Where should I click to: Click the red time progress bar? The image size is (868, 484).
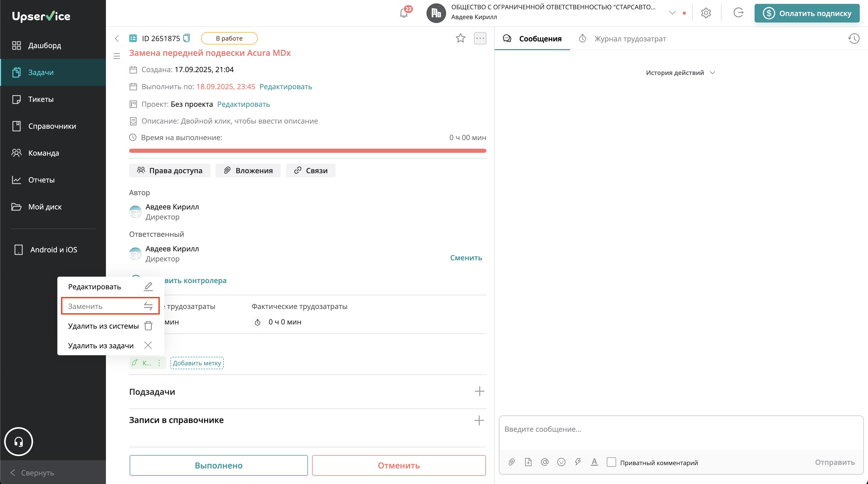tap(308, 151)
